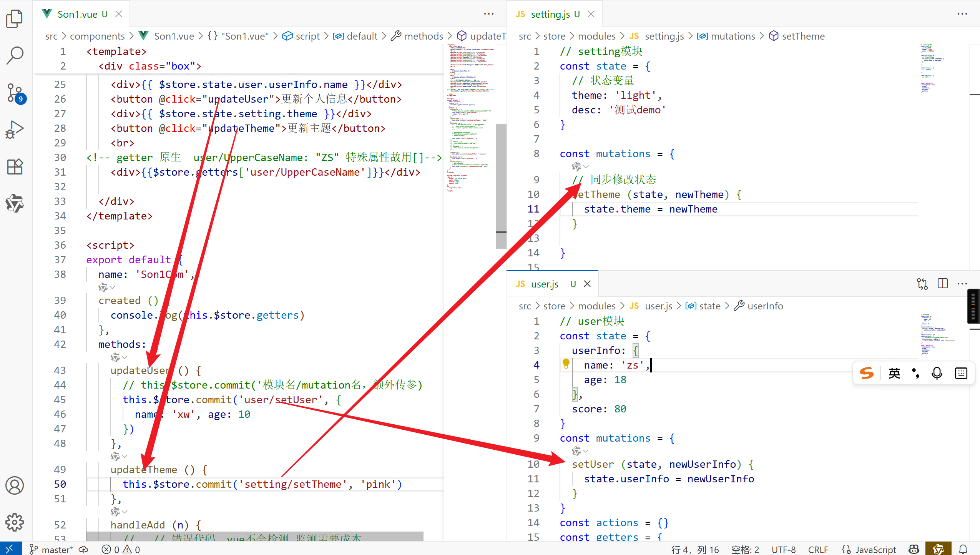Click the master branch in status bar
The height and width of the screenshot is (555, 980).
(x=51, y=550)
